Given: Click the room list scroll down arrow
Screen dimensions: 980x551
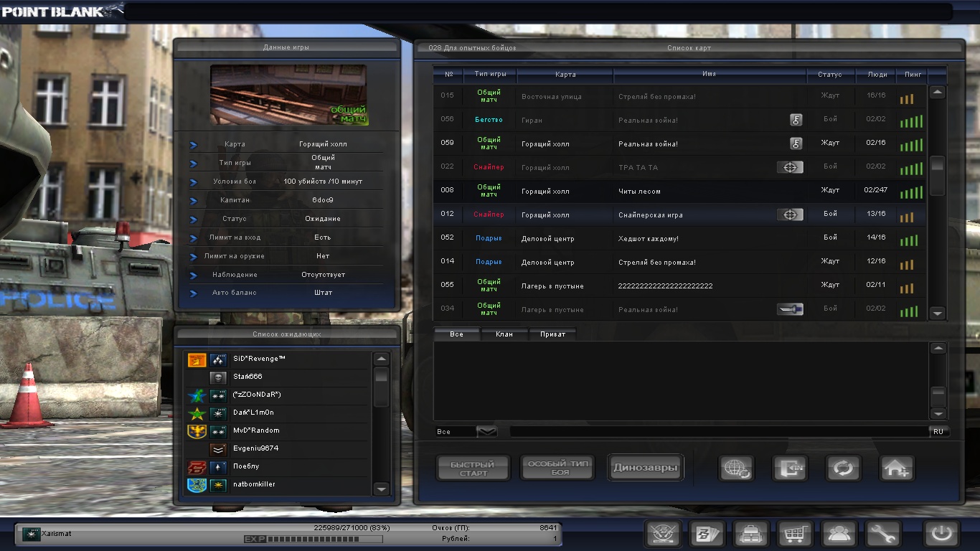Looking at the screenshot, I should click(x=937, y=313).
